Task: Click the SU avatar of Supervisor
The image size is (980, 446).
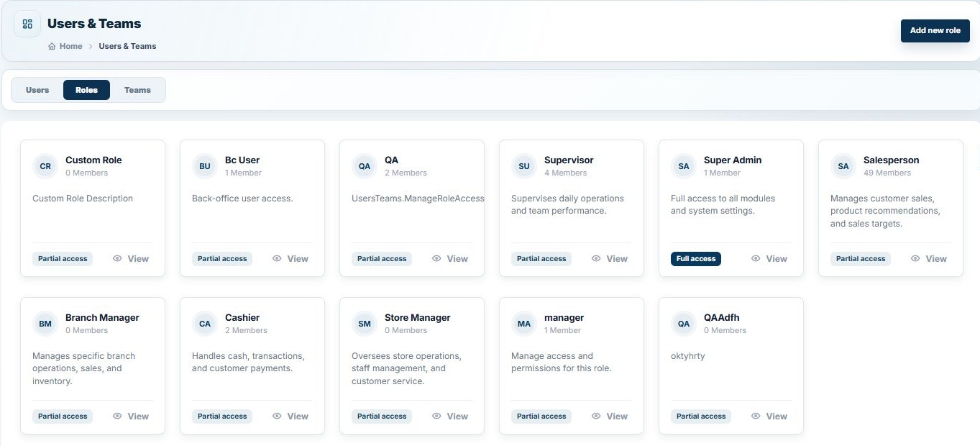Action: click(524, 166)
